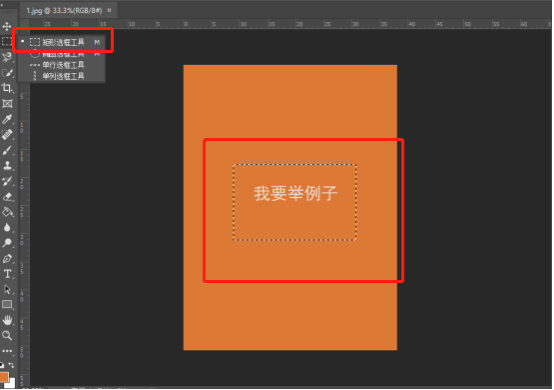This screenshot has width=554, height=390.
Task: Select the Eyedropper tool
Action: [x=7, y=119]
